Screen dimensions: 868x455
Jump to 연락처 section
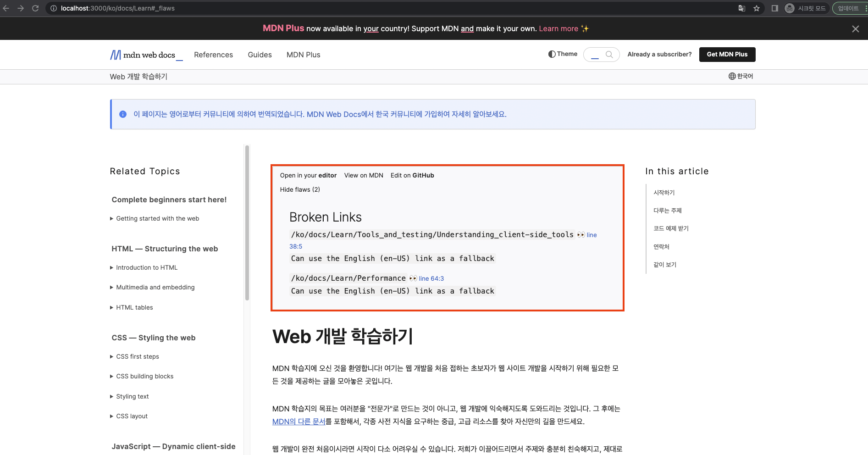[x=661, y=247]
